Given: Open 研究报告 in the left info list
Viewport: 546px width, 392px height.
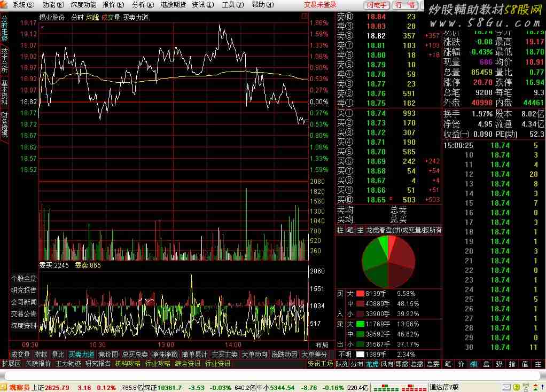Looking at the screenshot, I should tap(24, 291).
